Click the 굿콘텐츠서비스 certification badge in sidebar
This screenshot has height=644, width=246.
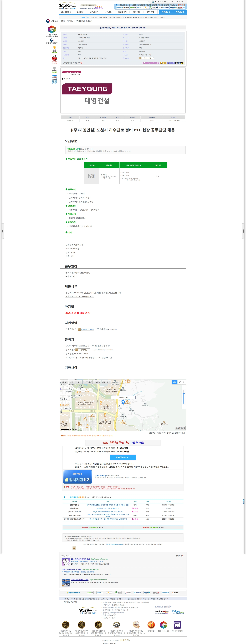coord(52,31)
